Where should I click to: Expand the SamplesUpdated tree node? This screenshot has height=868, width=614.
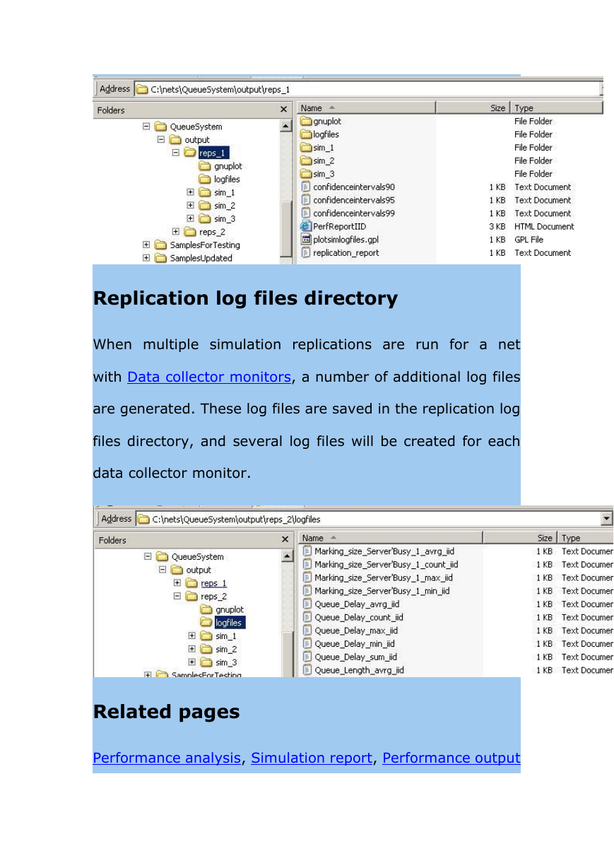click(x=146, y=258)
